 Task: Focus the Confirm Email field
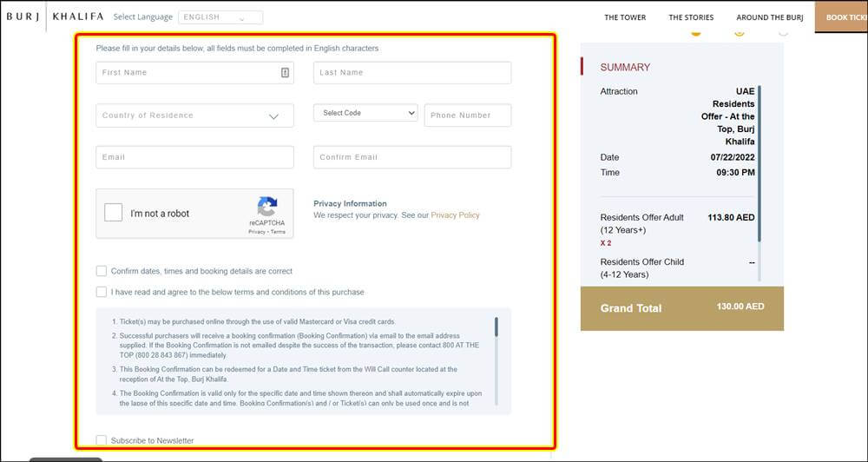coord(412,157)
